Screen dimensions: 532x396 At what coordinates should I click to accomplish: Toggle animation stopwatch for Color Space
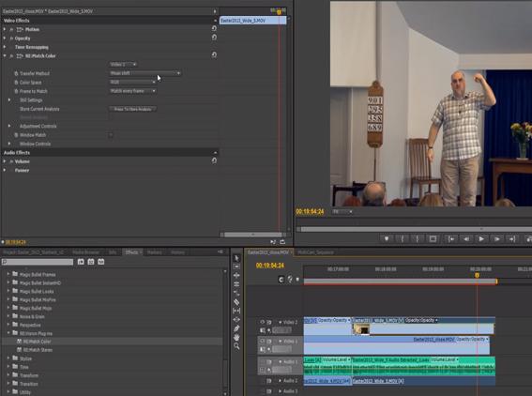[16, 83]
